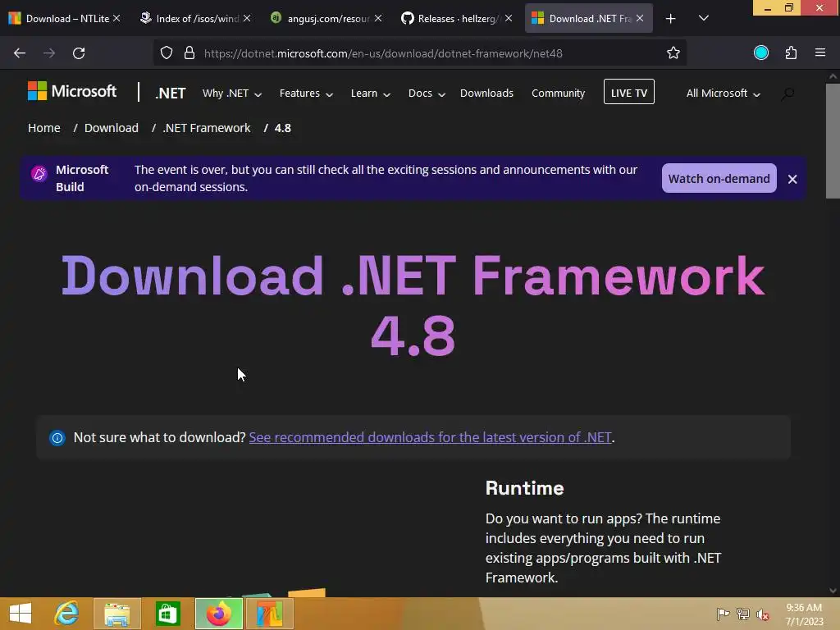Bookmark this page with the star icon

click(673, 52)
